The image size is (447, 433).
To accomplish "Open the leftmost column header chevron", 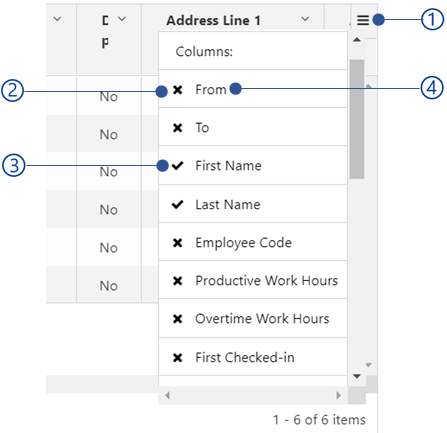I will point(57,19).
